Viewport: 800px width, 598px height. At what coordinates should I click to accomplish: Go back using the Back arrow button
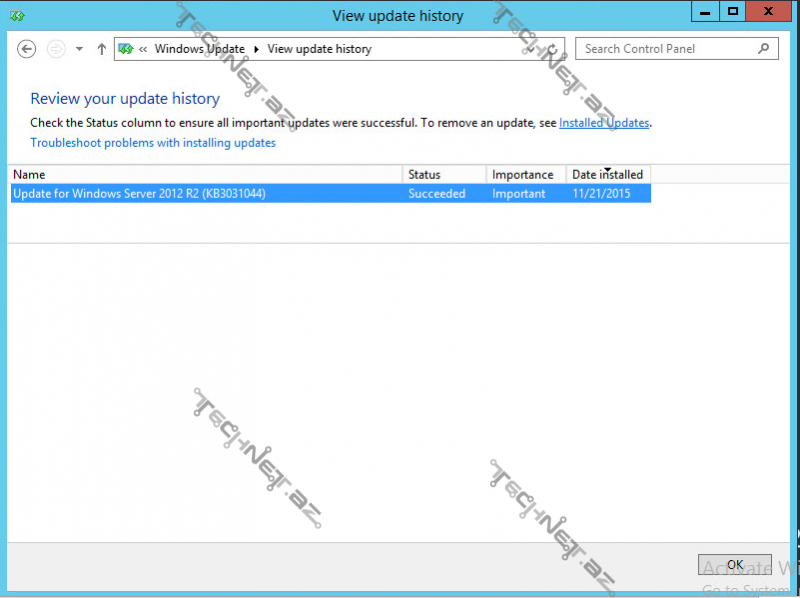click(27, 49)
